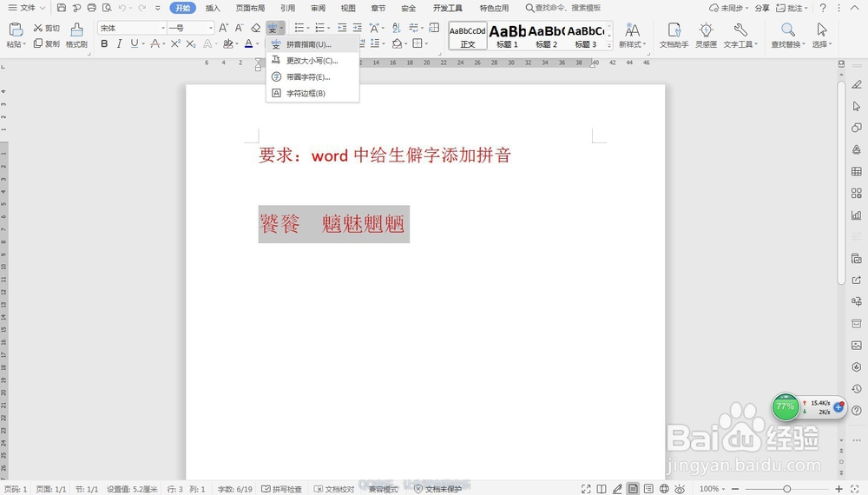This screenshot has height=495, width=868.
Task: Increase font size with A+ icon
Action: 223,28
